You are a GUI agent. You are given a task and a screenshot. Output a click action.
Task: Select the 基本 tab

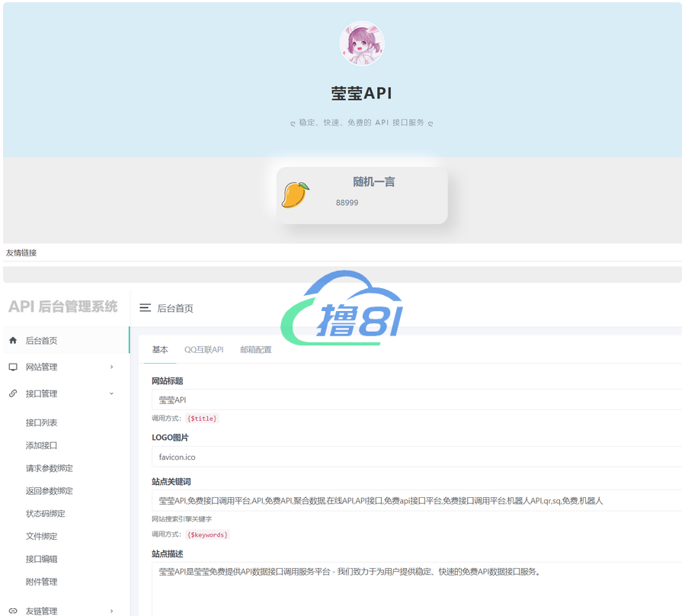(x=160, y=350)
